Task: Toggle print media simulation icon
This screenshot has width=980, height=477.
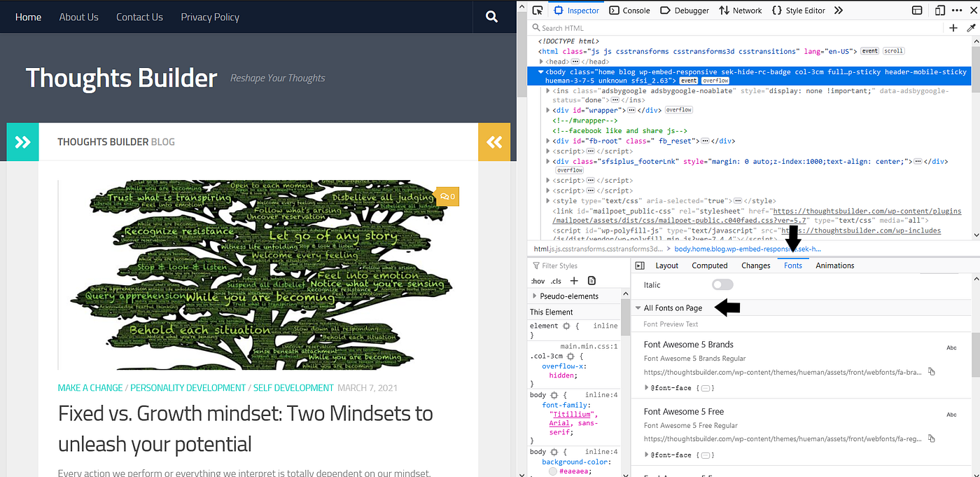Action: pos(591,281)
